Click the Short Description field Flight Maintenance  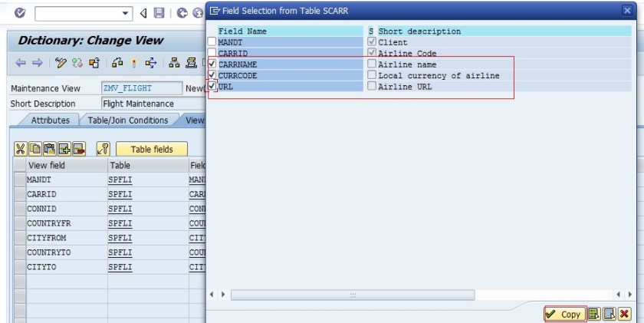153,104
